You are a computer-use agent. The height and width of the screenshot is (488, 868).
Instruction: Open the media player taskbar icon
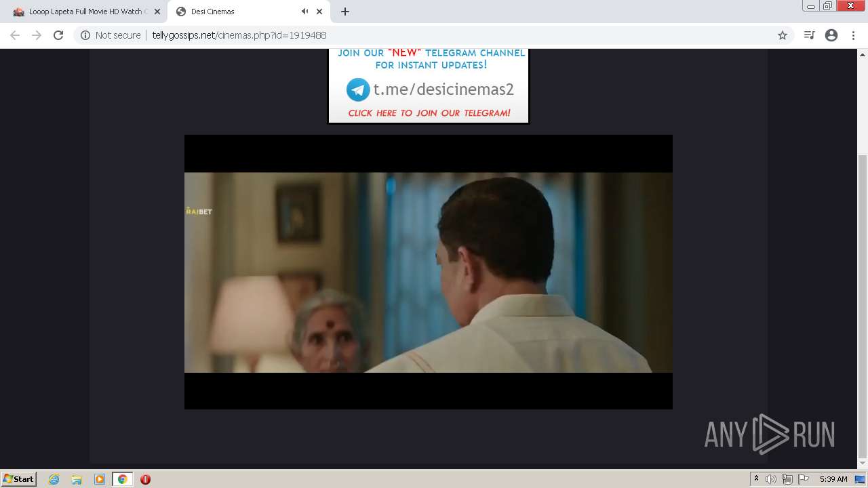[x=100, y=479]
